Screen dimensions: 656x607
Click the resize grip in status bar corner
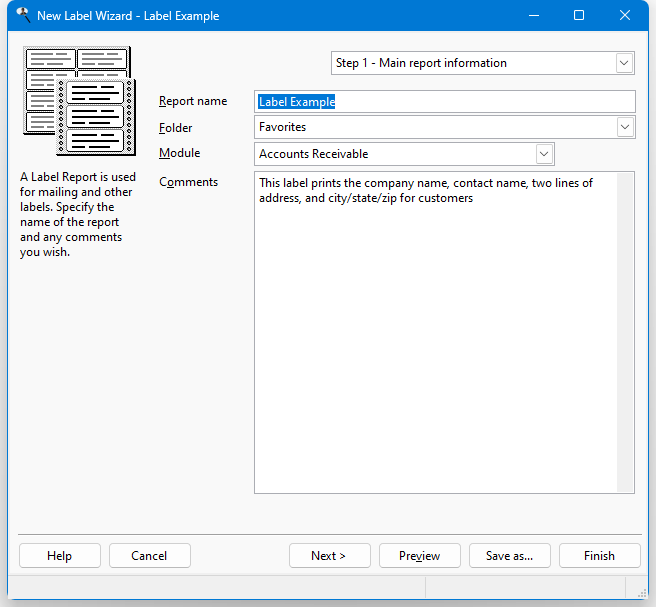point(642,592)
